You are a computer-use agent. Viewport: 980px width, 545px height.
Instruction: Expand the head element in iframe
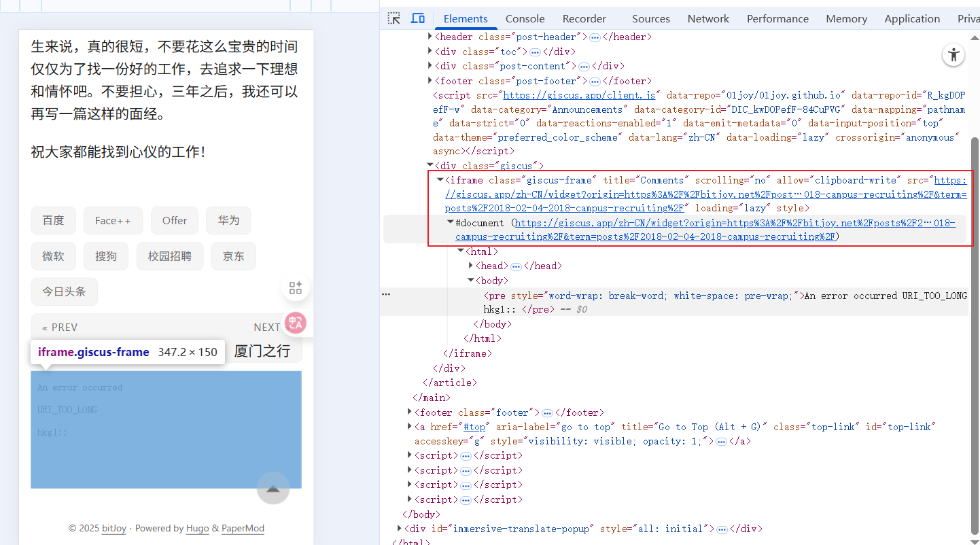[471, 266]
